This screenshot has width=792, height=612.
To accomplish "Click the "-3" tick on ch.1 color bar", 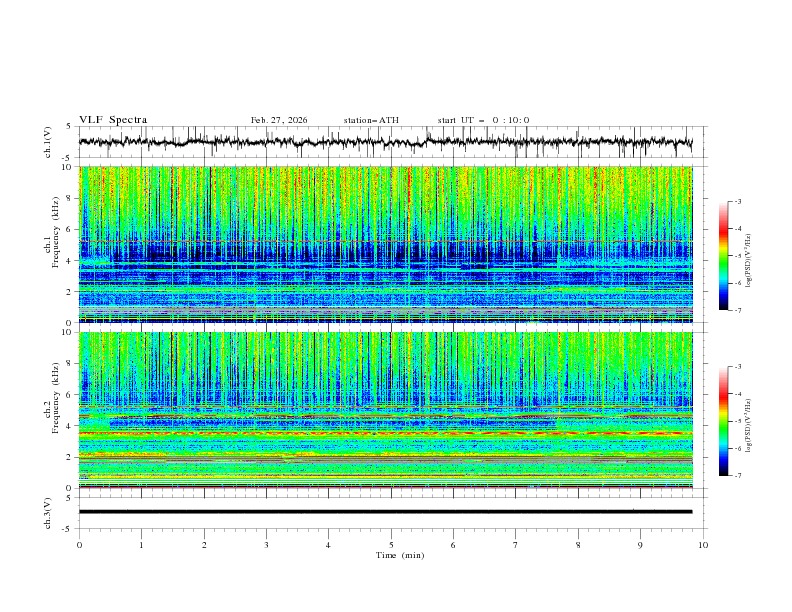I will 738,201.
